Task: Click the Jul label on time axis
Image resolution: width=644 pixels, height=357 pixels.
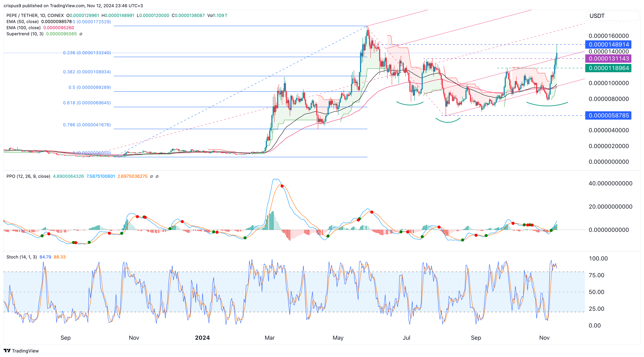Action: click(x=406, y=338)
